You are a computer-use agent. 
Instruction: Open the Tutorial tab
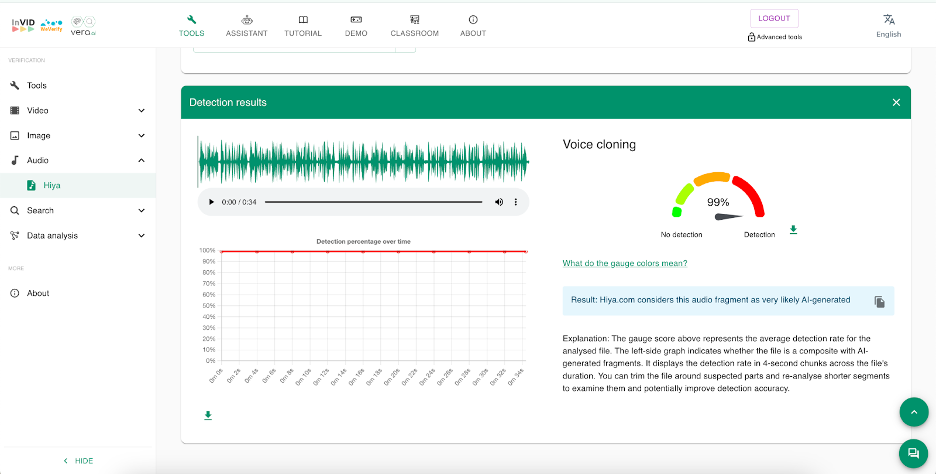pyautogui.click(x=303, y=26)
